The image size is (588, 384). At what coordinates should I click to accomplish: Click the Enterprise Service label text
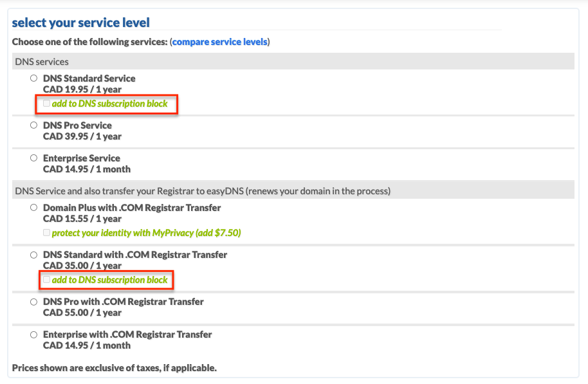point(81,158)
